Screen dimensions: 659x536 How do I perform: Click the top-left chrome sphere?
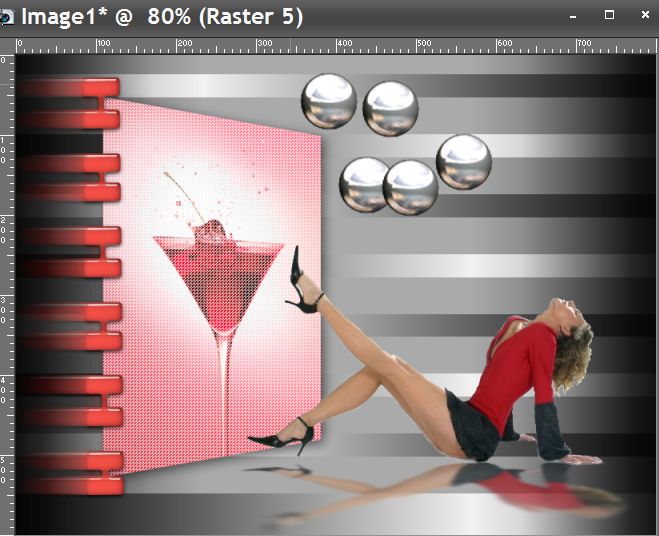329,101
